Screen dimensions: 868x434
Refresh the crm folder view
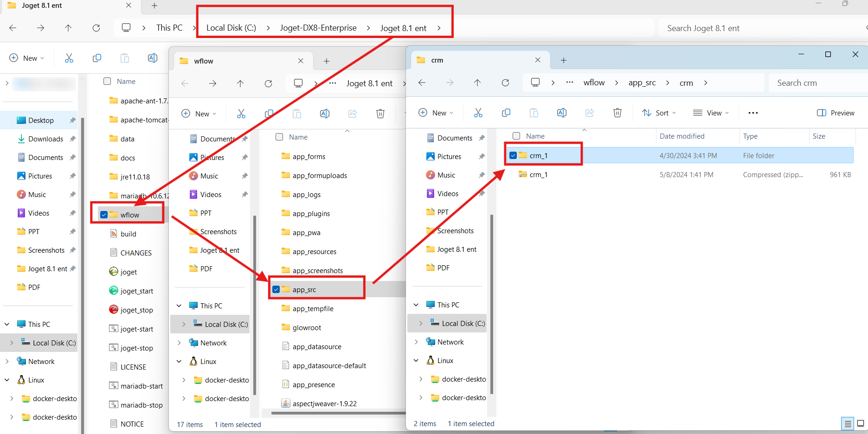pyautogui.click(x=505, y=83)
